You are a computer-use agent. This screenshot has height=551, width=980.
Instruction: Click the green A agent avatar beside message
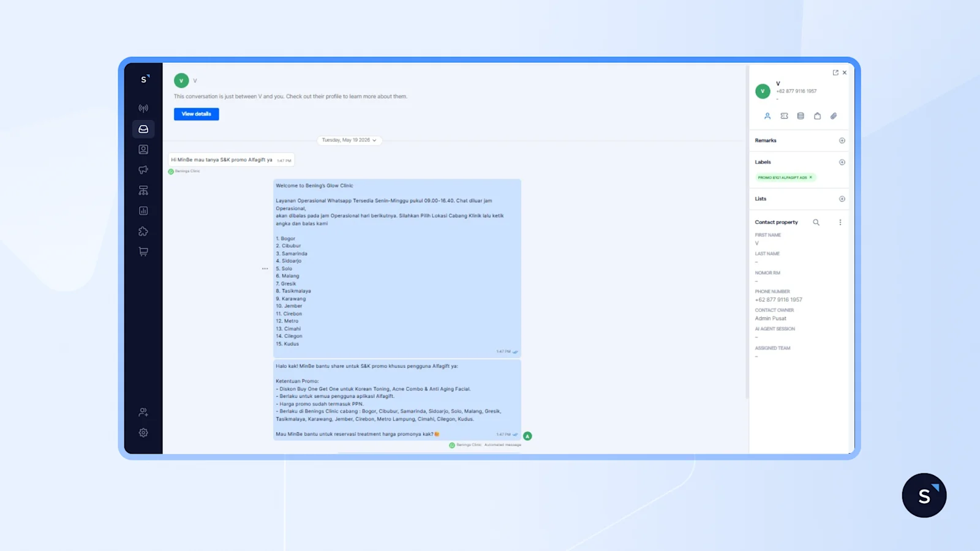point(527,436)
